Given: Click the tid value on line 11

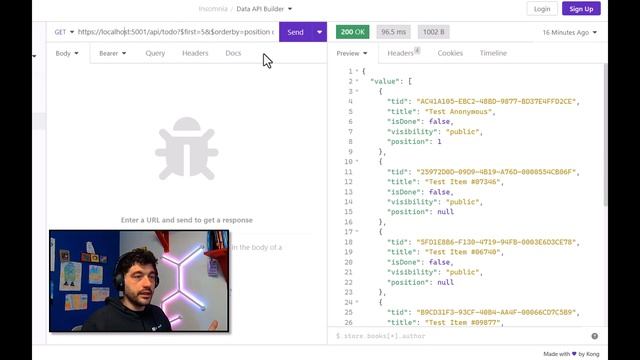Looking at the screenshot, I should pos(496,172).
